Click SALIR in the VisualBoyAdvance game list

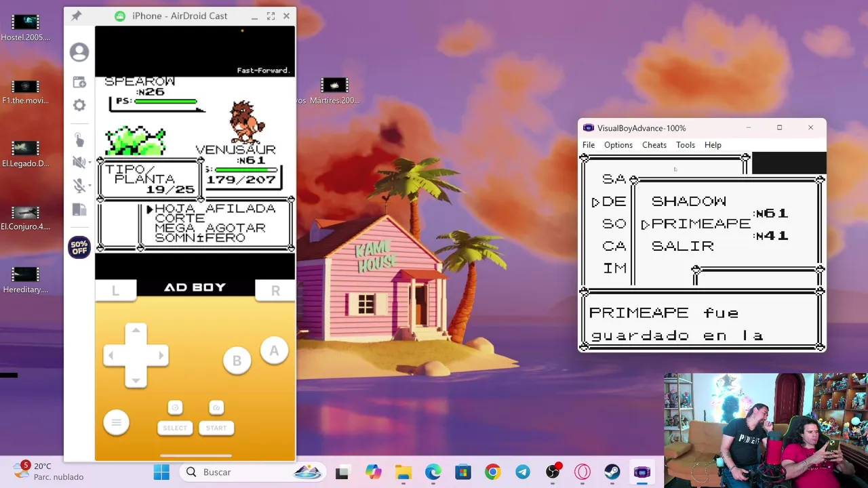tap(683, 246)
